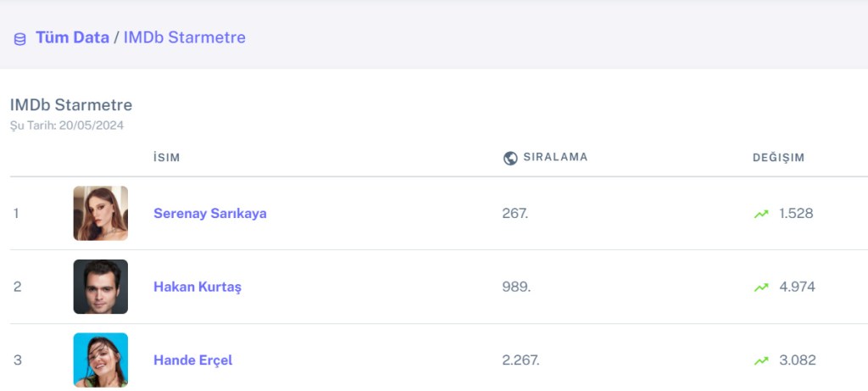Select the IMDb Starmetre breadcrumb item
Viewport: 868px width, 391px height.
tap(184, 37)
